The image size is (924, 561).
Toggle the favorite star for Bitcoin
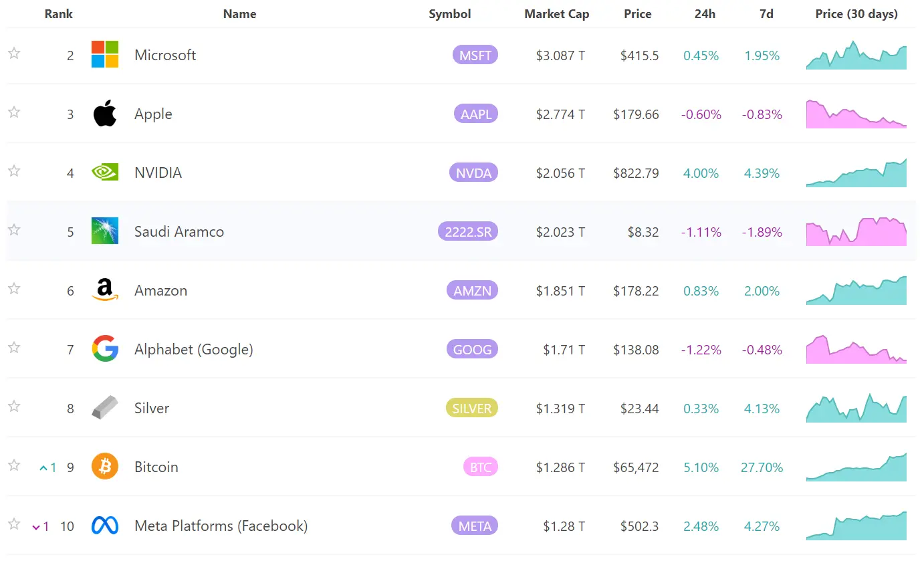point(13,466)
